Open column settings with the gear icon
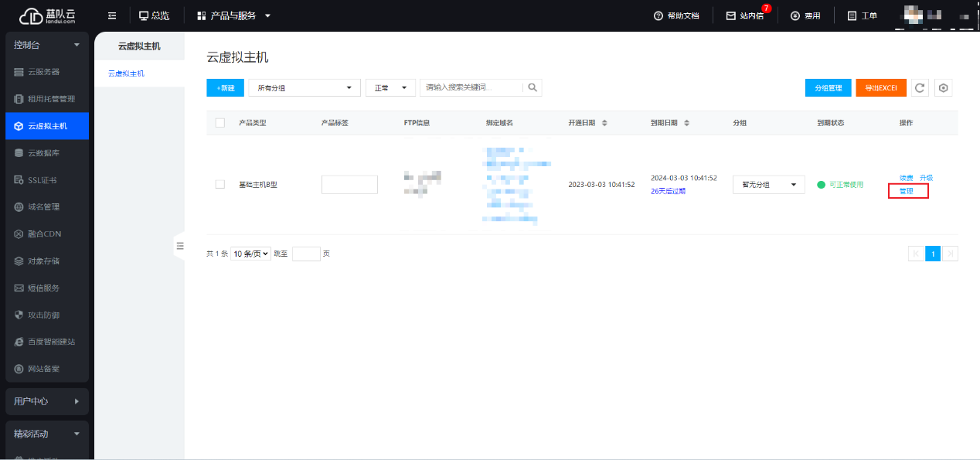The width and height of the screenshot is (980, 460). tap(943, 87)
